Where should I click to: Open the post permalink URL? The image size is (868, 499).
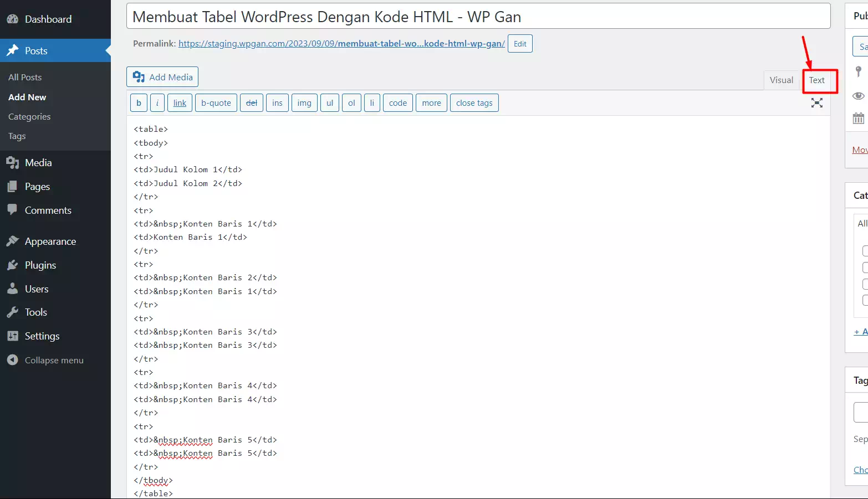click(341, 44)
